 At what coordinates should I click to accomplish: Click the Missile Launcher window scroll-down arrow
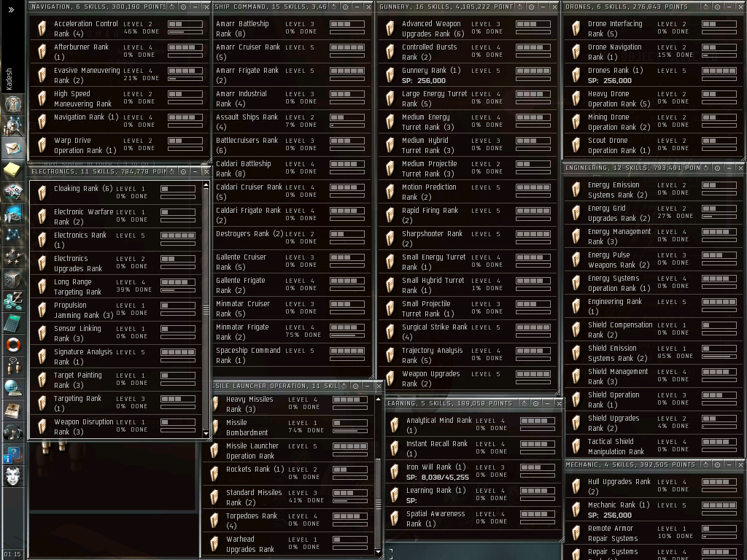[x=379, y=551]
